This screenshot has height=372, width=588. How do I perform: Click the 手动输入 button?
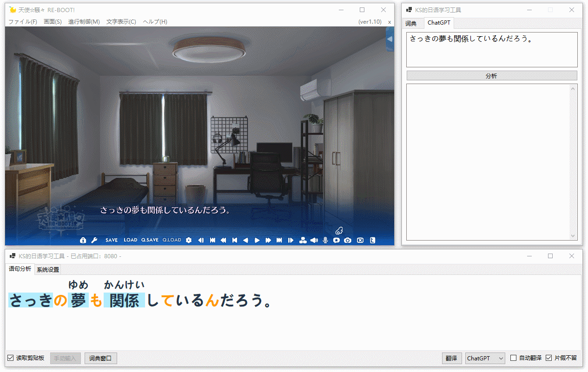[66, 358]
